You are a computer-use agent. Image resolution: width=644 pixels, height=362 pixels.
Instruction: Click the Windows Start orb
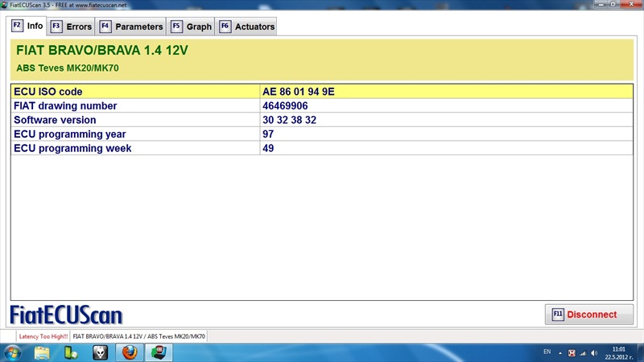(x=14, y=352)
